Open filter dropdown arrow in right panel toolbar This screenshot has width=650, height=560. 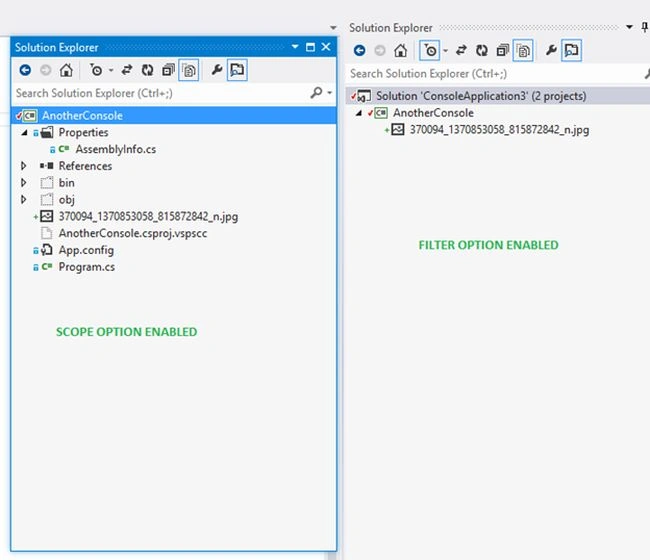tap(445, 51)
